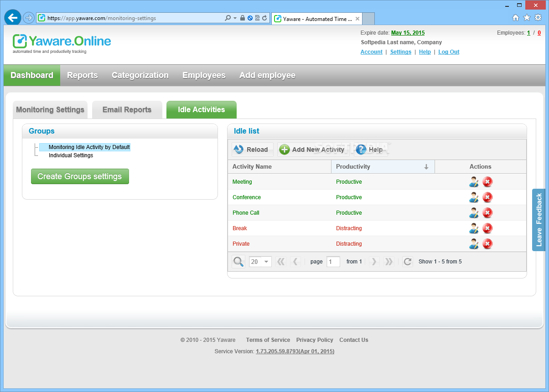Go to next page of idle list

(x=374, y=262)
